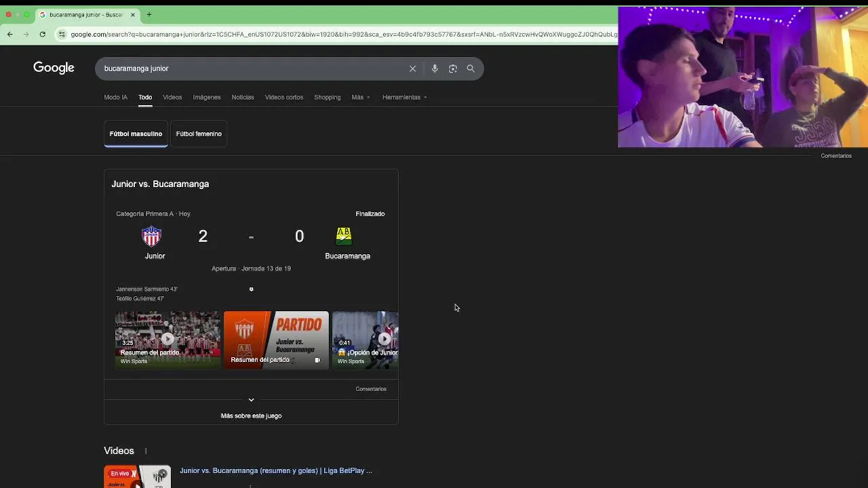Click 'Teófilo Gutiérrez 47'' scorer text
868x488 pixels.
point(140,299)
